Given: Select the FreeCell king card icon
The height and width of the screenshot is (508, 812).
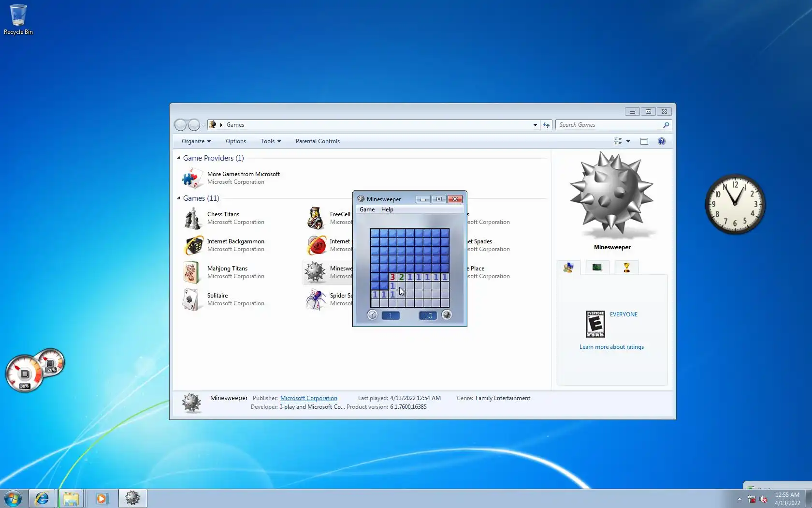Looking at the screenshot, I should click(x=316, y=218).
